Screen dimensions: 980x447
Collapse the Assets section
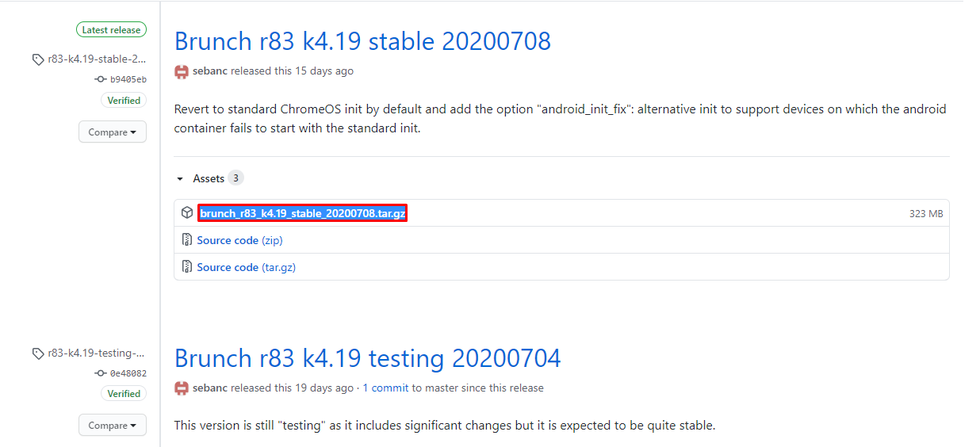click(x=181, y=179)
